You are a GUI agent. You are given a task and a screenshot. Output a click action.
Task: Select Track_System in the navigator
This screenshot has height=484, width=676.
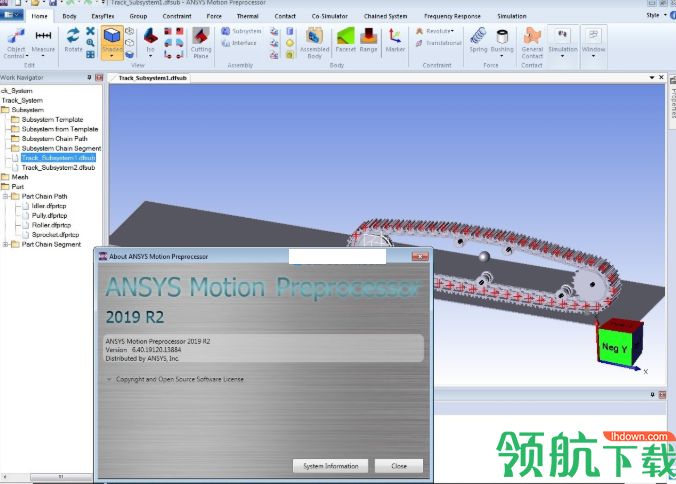pos(22,100)
